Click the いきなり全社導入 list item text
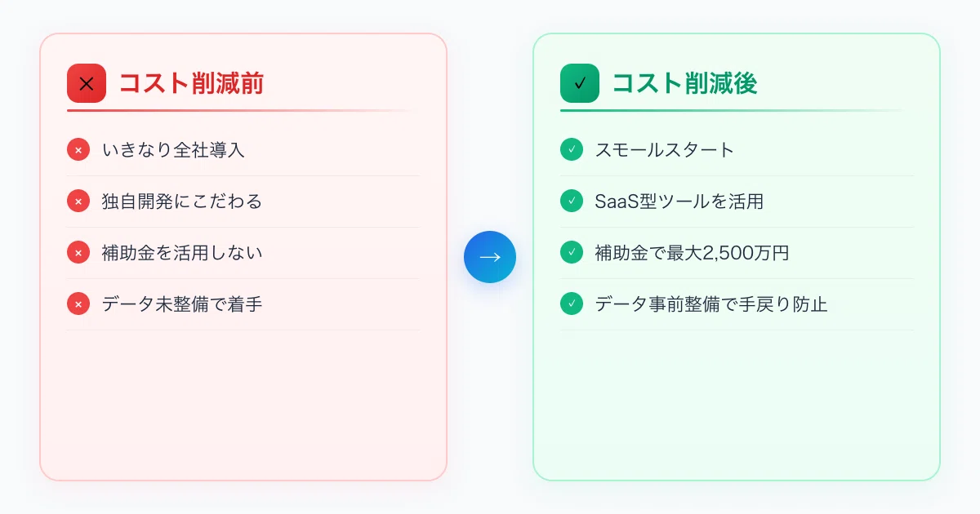Viewport: 980px width, 514px height. [173, 150]
